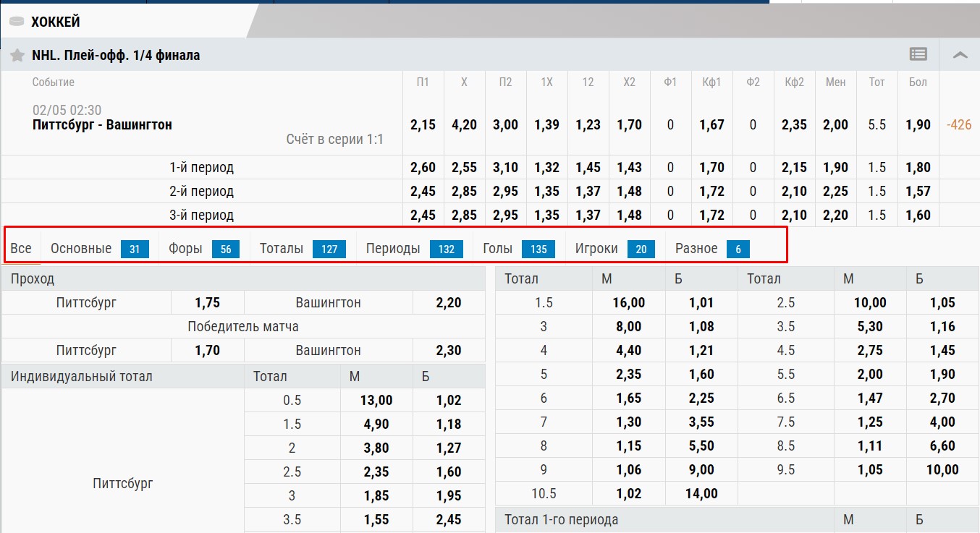The height and width of the screenshot is (533, 980).
Task: Click the Победитель матча heading
Action: click(x=243, y=326)
